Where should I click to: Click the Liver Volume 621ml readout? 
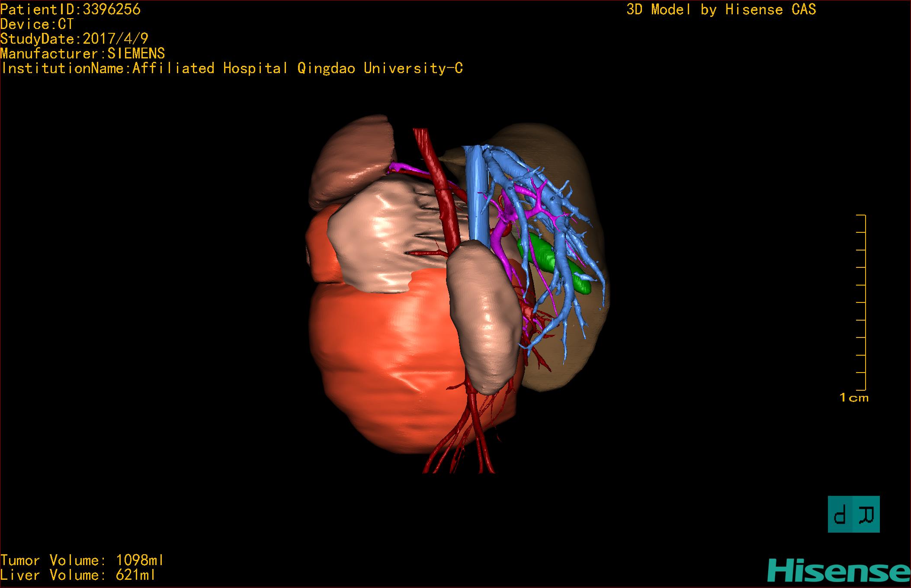click(77, 575)
